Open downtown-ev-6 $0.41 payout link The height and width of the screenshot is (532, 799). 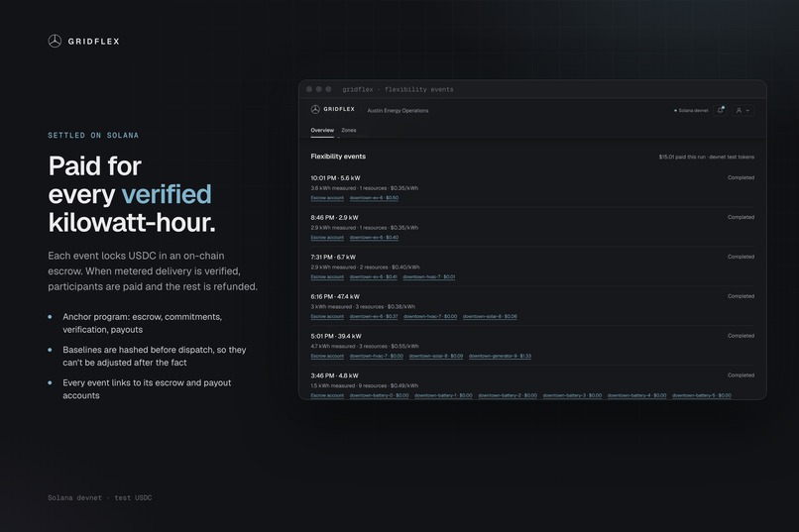tap(373, 277)
